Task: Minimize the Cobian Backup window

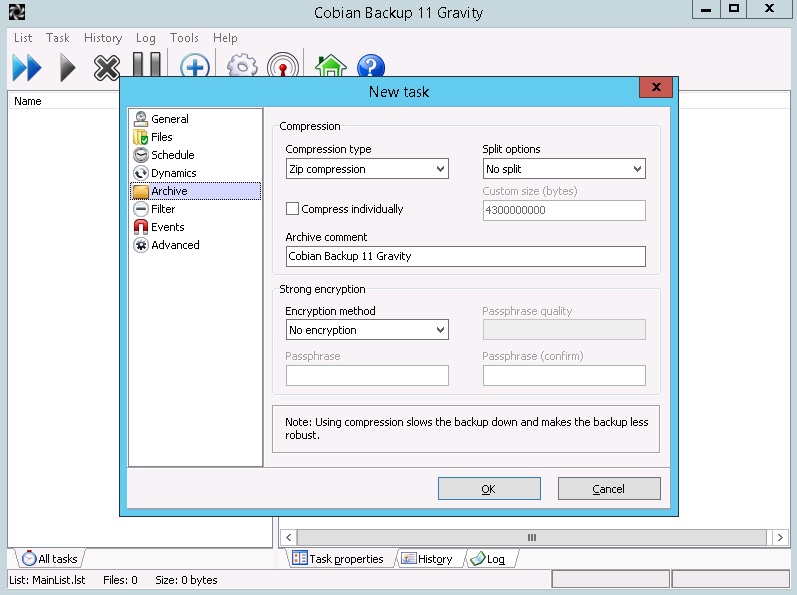Action: point(706,9)
